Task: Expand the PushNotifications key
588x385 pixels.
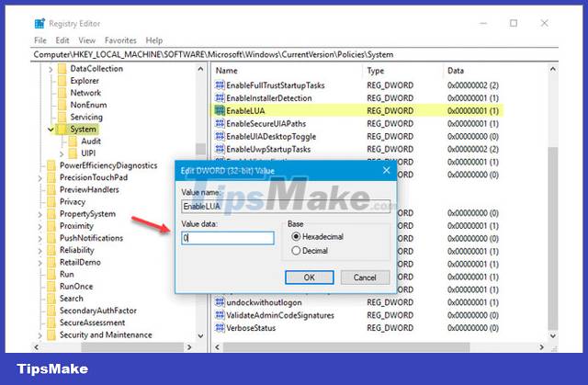Action: 40,238
